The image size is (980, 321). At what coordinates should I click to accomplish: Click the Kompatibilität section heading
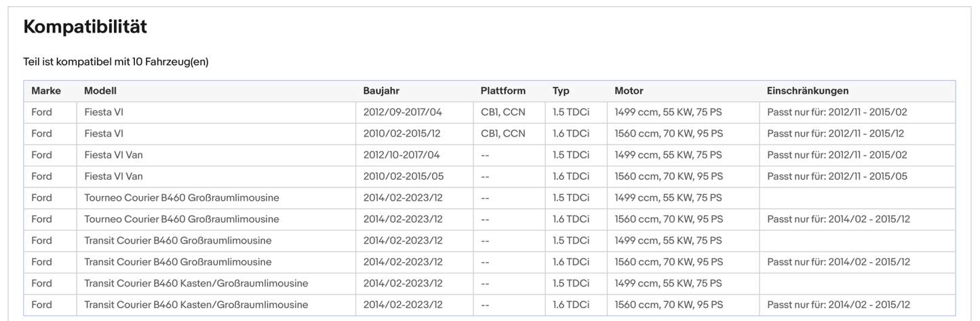(85, 27)
